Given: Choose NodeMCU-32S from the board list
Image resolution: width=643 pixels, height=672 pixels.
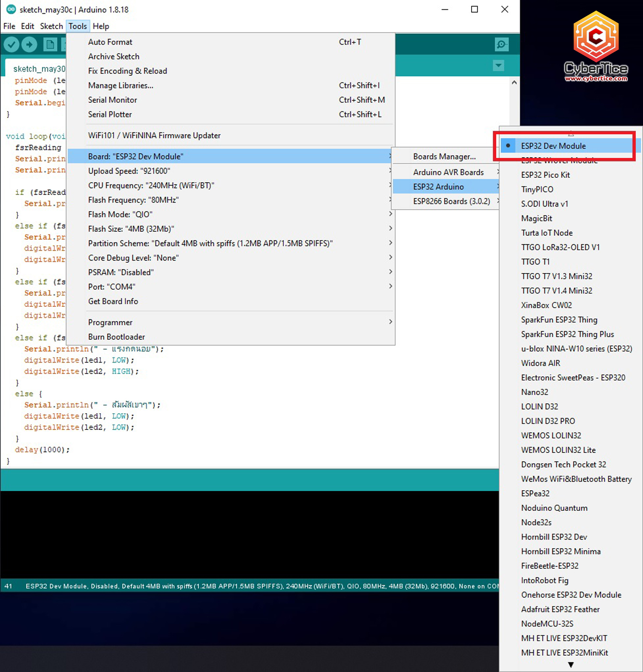Looking at the screenshot, I should [547, 624].
